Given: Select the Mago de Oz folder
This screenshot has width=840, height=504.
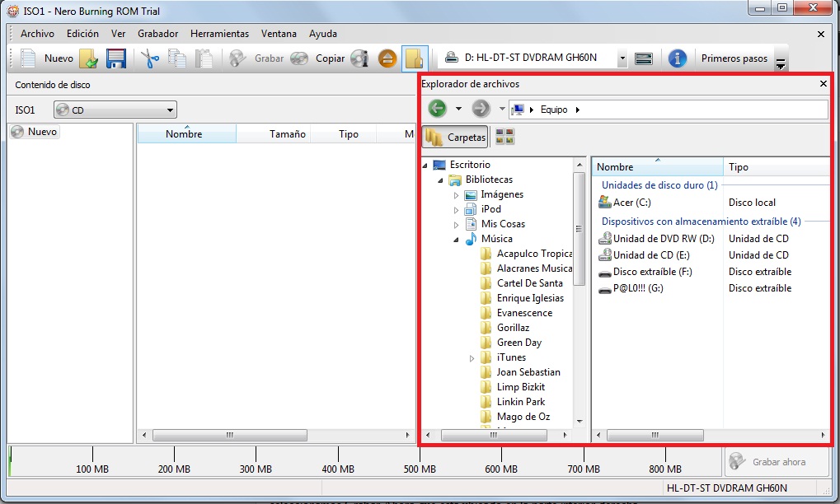Looking at the screenshot, I should (523, 417).
